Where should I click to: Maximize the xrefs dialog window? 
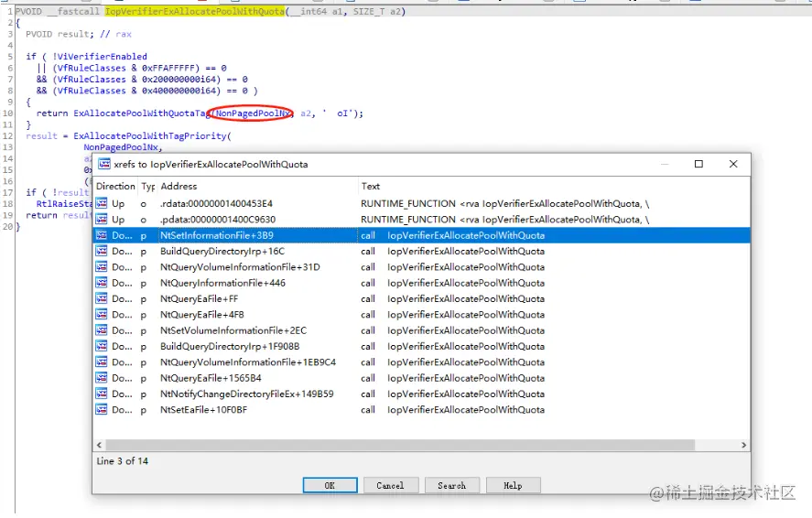coord(698,164)
